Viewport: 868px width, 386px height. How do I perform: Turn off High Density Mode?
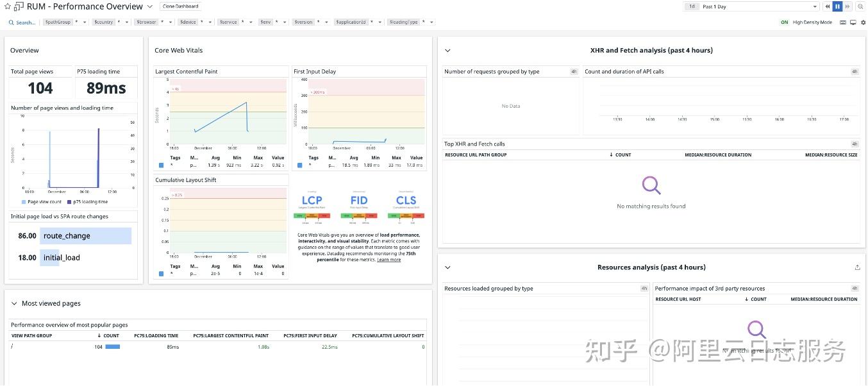(x=783, y=22)
